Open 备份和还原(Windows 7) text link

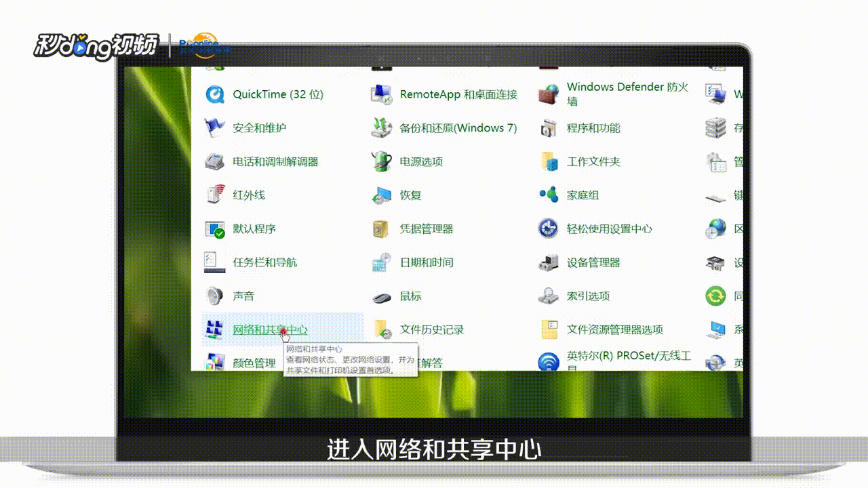[458, 127]
